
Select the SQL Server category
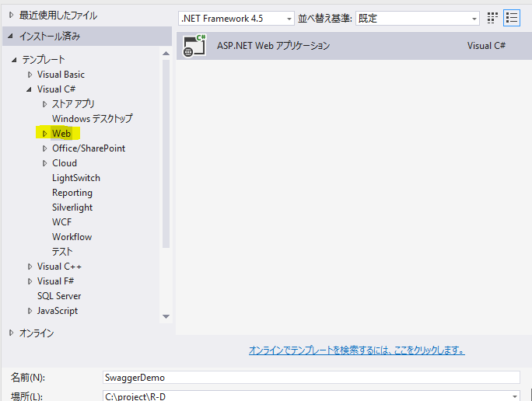(x=59, y=296)
